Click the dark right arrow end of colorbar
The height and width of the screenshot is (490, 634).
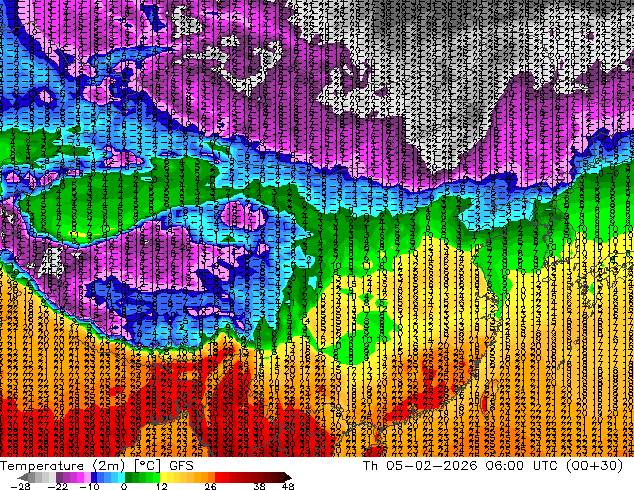287,477
